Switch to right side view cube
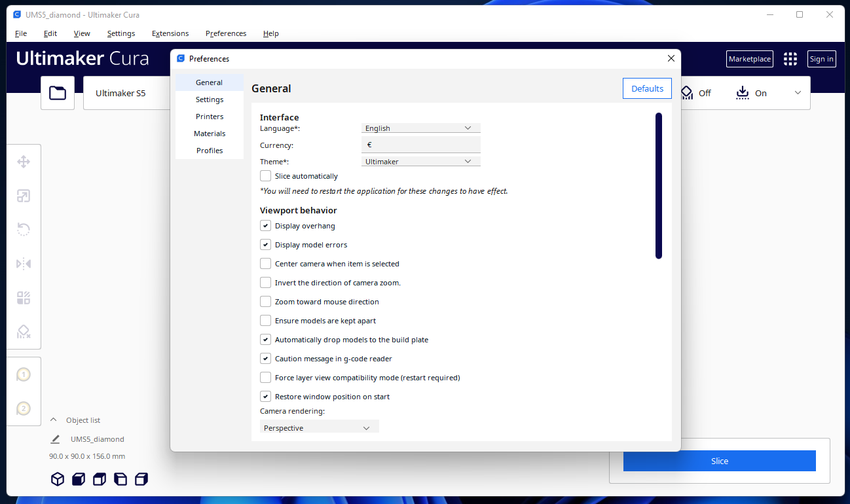 [x=141, y=479]
